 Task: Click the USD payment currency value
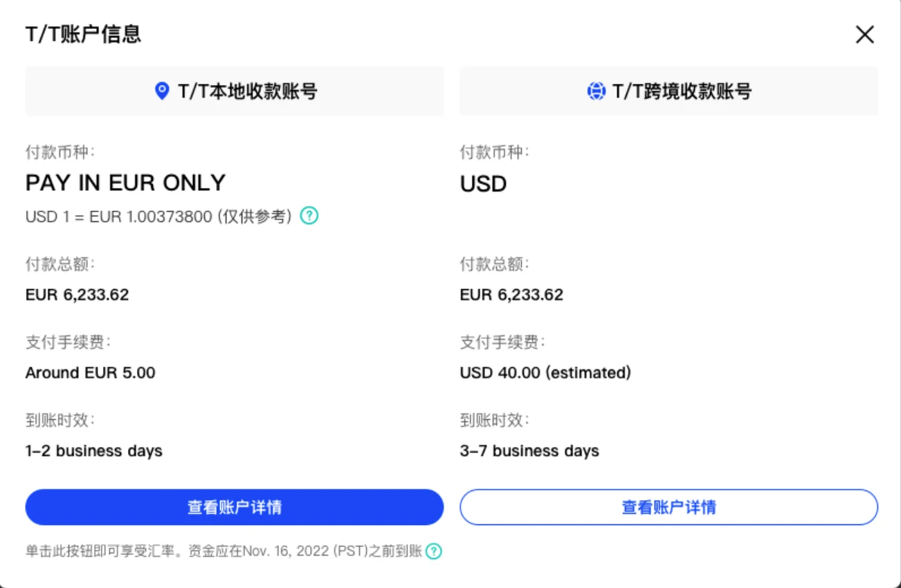click(x=484, y=184)
